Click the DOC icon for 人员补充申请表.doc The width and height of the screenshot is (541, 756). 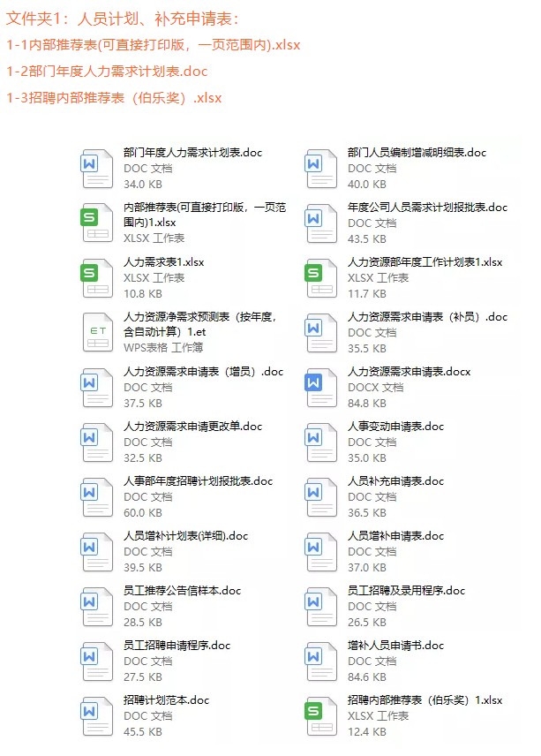point(321,496)
